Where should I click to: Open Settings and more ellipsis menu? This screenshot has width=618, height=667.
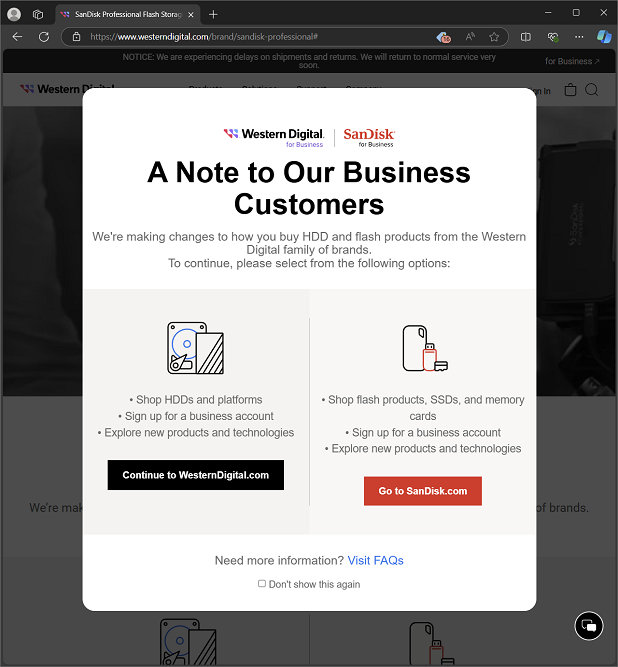(579, 37)
